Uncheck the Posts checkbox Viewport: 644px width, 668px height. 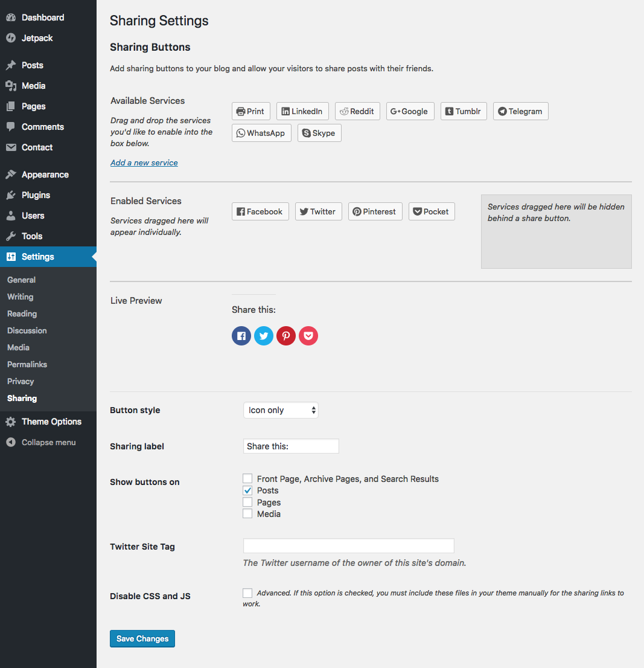pos(247,490)
